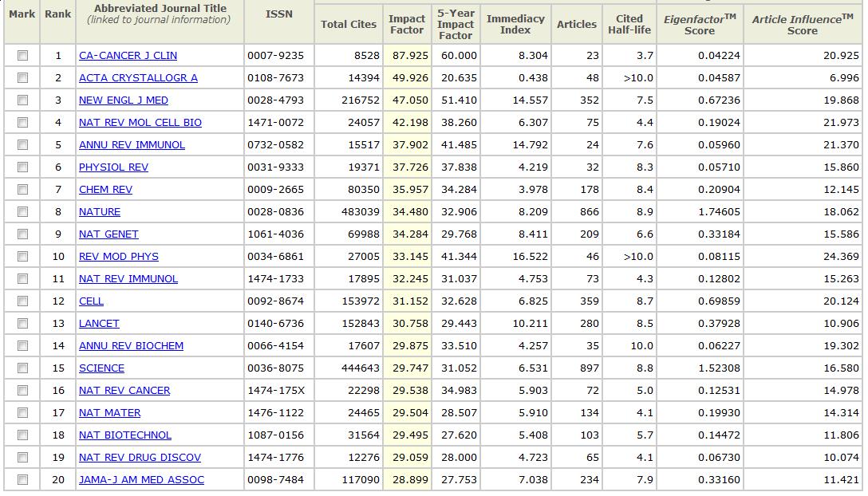
Task: Click the ISSN column header
Action: pos(279,14)
